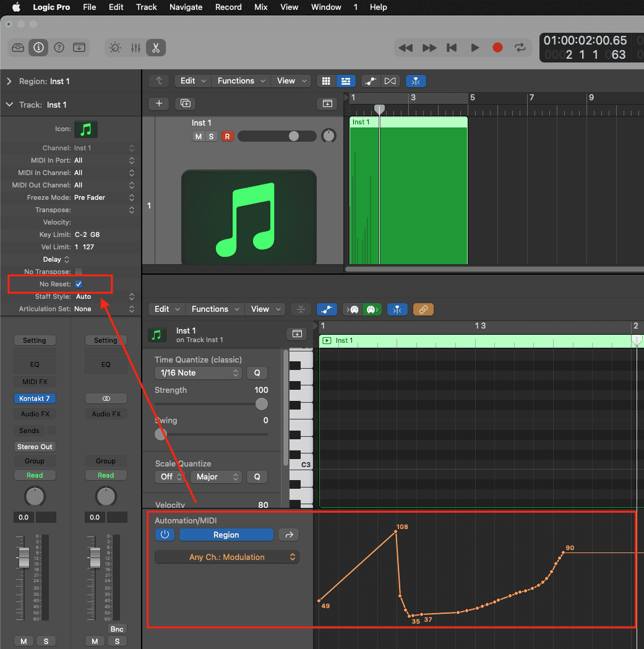Click the duplicate track button
The height and width of the screenshot is (649, 644).
[185, 103]
